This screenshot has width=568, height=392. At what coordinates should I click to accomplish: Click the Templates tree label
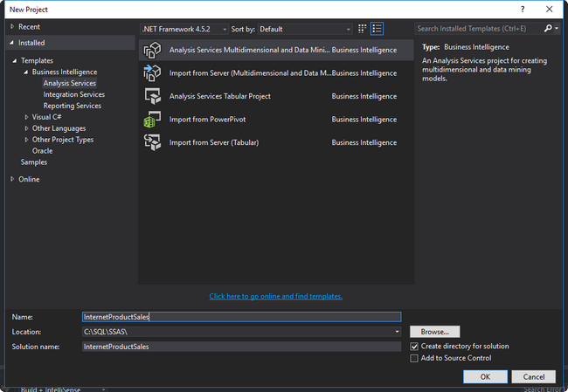coord(37,61)
